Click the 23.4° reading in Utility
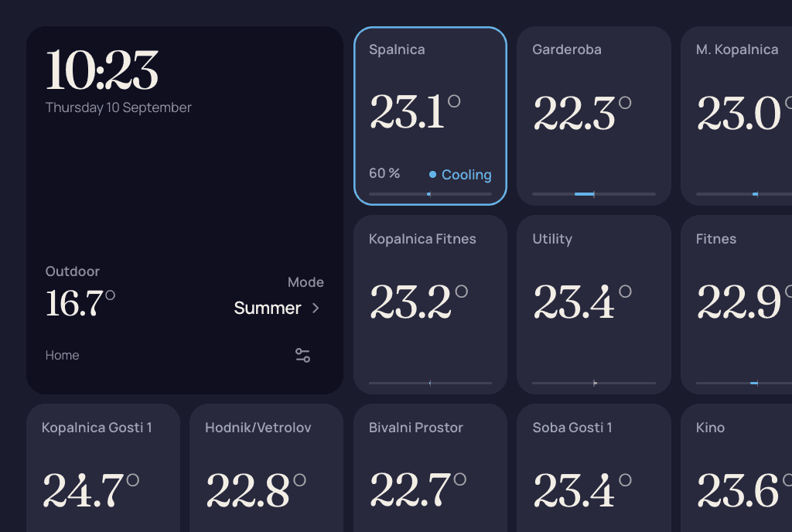This screenshot has height=532, width=792. pyautogui.click(x=582, y=302)
